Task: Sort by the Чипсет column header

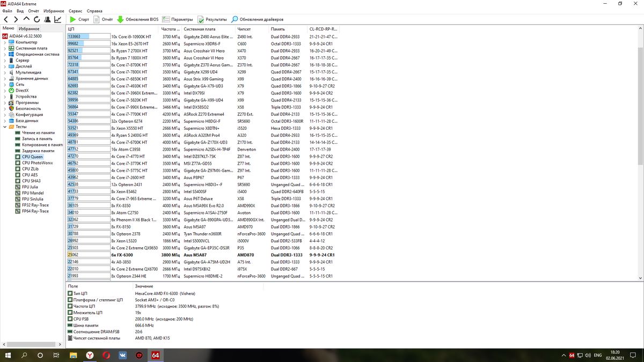Action: tap(252, 29)
